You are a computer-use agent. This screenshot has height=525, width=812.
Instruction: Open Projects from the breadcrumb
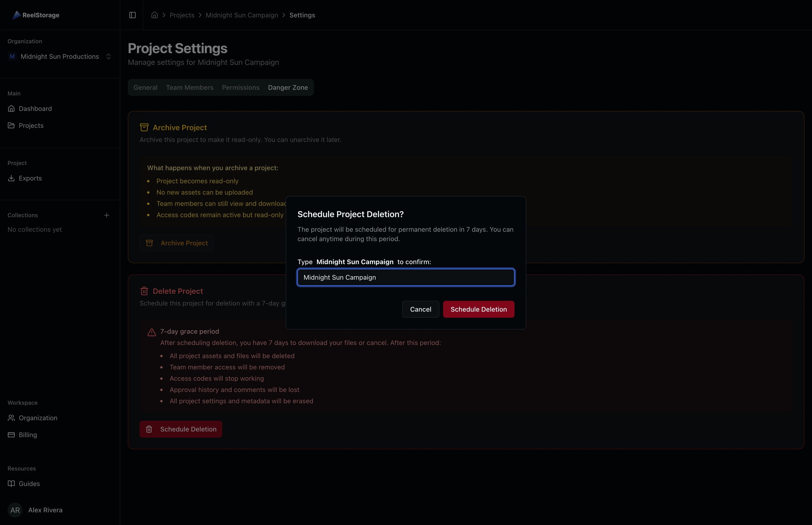(x=182, y=15)
